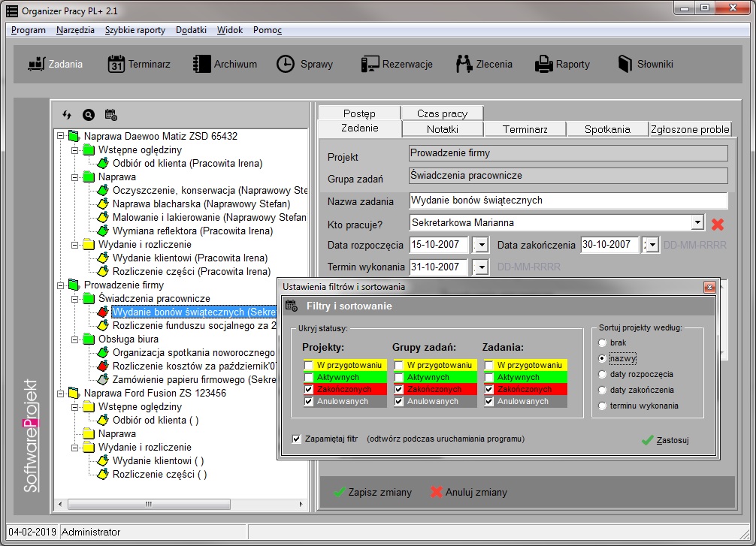Uncheck the Zapamiętaj filtr checkbox
The height and width of the screenshot is (546, 756).
click(297, 439)
